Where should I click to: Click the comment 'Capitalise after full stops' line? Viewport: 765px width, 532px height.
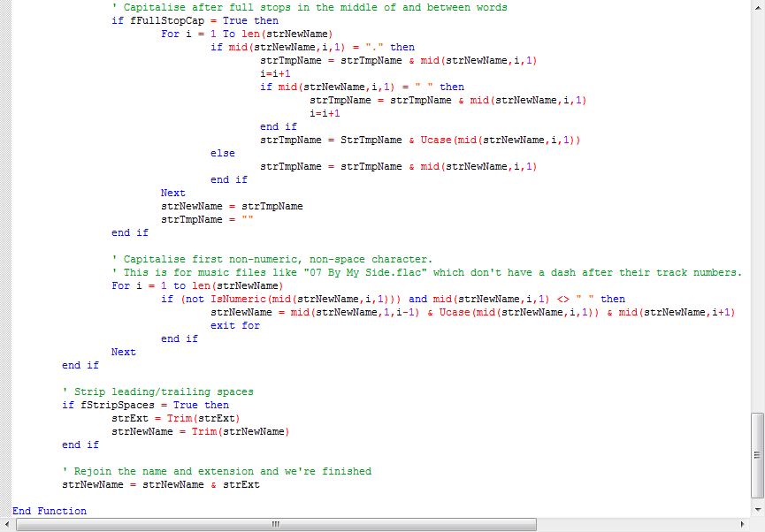(x=310, y=7)
